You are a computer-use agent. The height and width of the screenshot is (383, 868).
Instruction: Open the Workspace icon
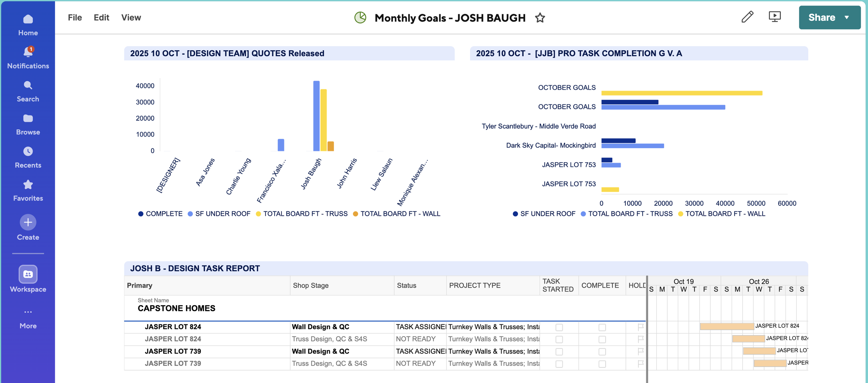28,274
